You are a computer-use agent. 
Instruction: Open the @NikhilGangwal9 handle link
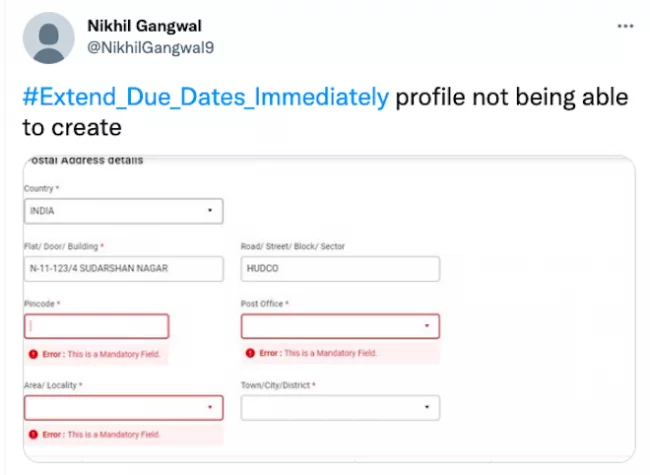(150, 48)
